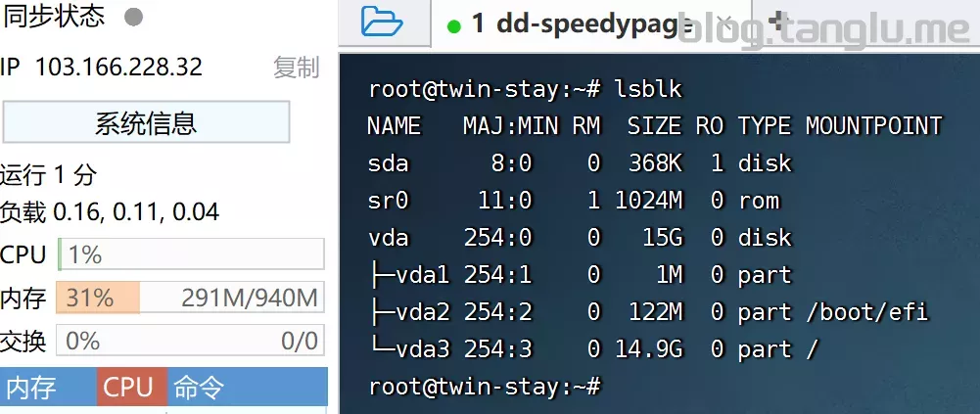Open the 系统信息 system info button

point(146,123)
